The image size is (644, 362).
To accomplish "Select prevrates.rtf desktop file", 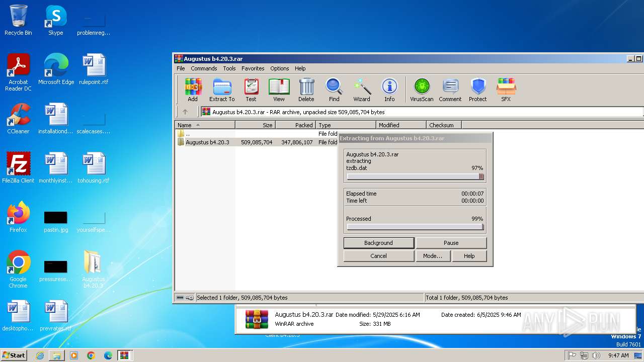I will (x=56, y=316).
